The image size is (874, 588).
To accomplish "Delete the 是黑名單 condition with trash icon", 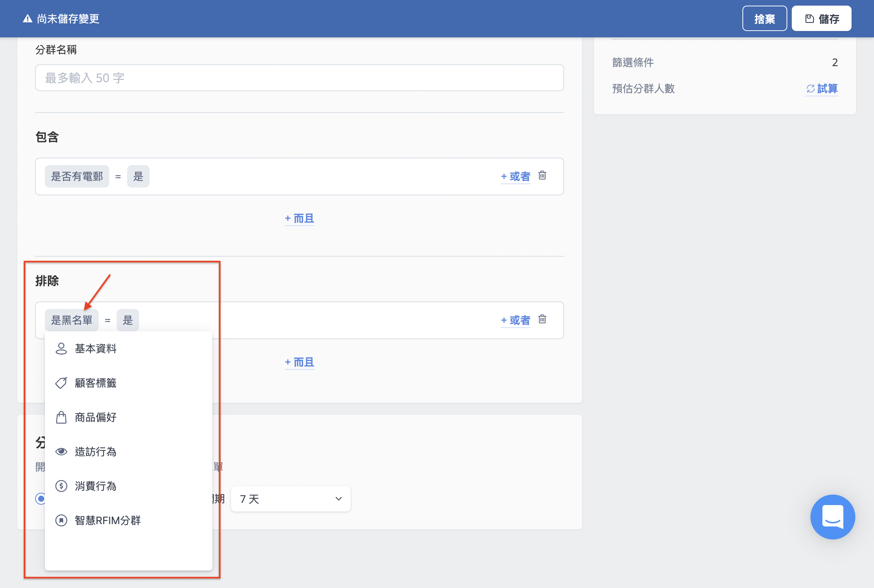I will [x=542, y=319].
